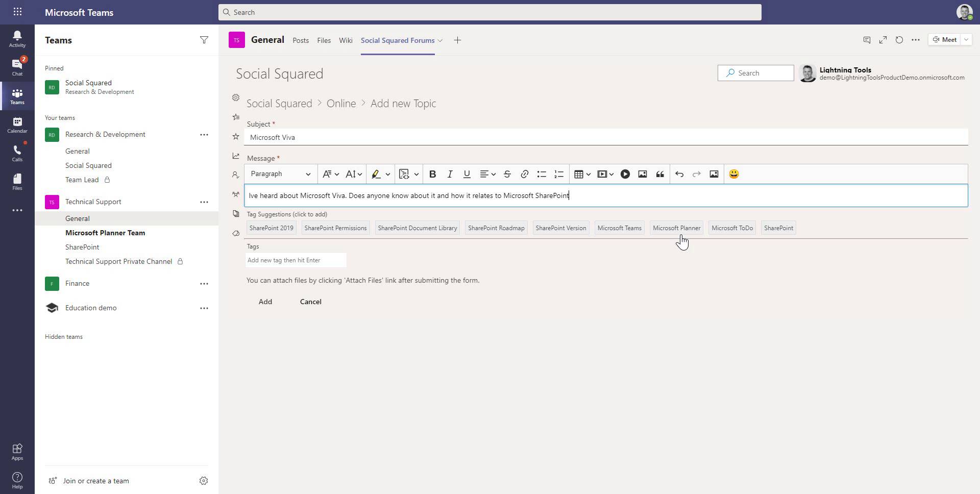Open the Calendar app

click(17, 125)
